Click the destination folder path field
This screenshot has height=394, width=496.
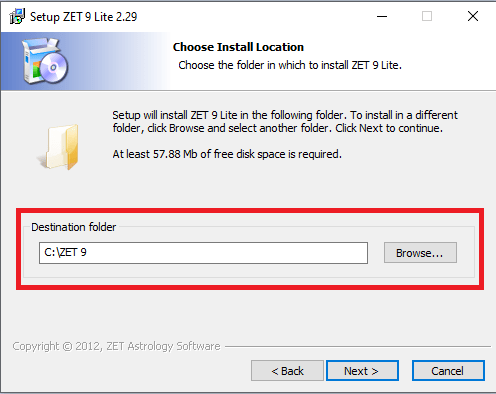[x=203, y=253]
